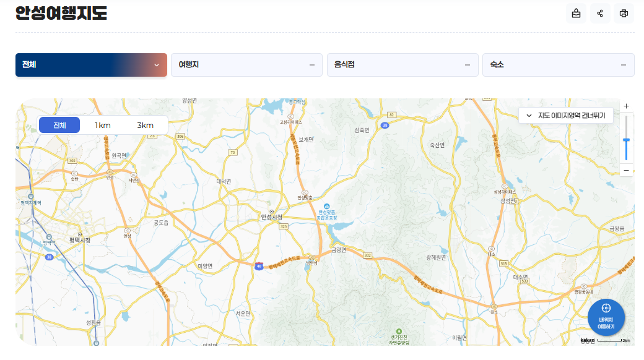Click the map zoom level slider
Viewport: 644px width, 360px height.
626,141
